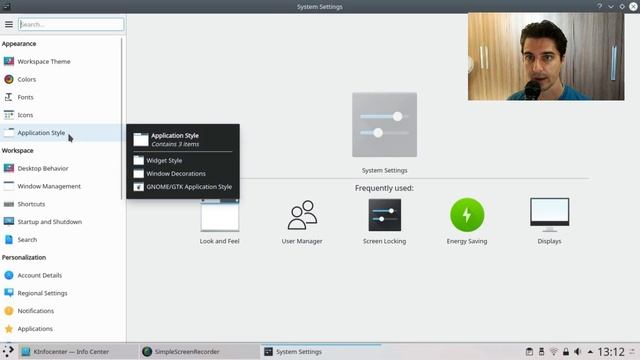Click the Application Style sidebar icon

(9, 133)
